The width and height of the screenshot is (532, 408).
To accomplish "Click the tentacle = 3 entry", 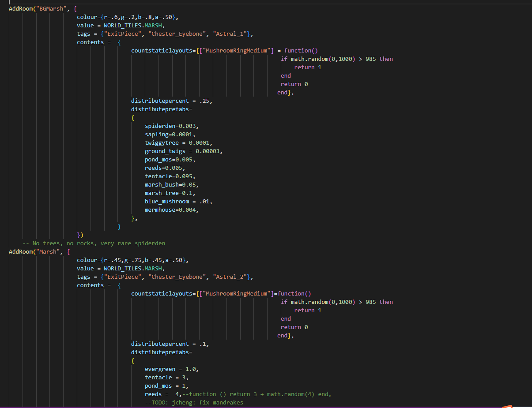I will click(168, 378).
